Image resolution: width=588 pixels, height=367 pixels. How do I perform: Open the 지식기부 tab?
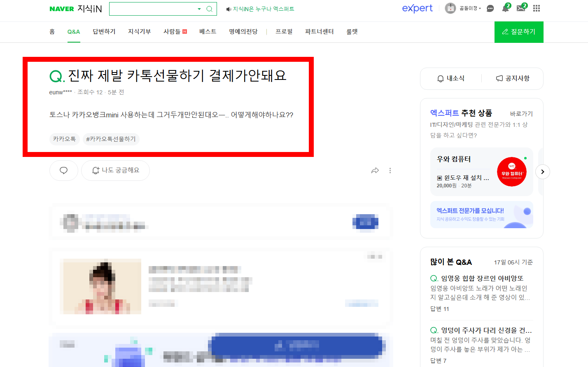(140, 32)
